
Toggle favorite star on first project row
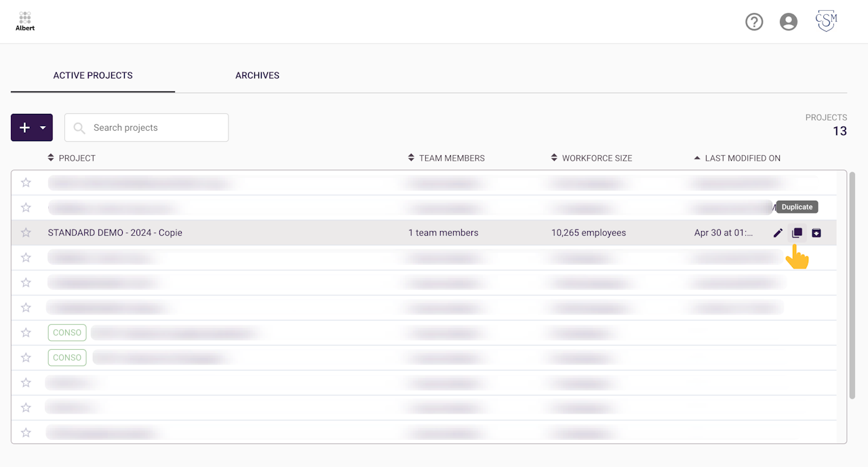(26, 182)
